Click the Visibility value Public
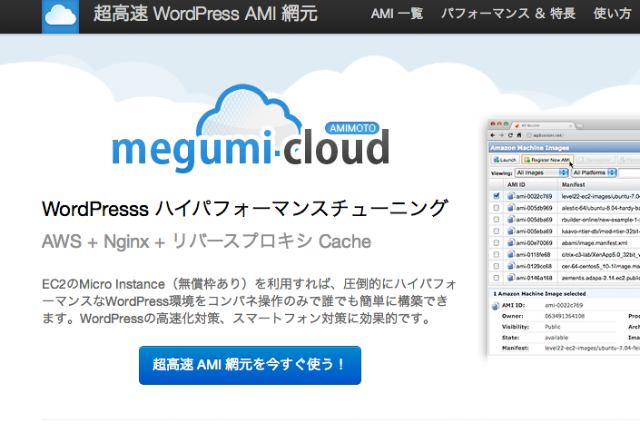This screenshot has height=433, width=640. click(552, 327)
